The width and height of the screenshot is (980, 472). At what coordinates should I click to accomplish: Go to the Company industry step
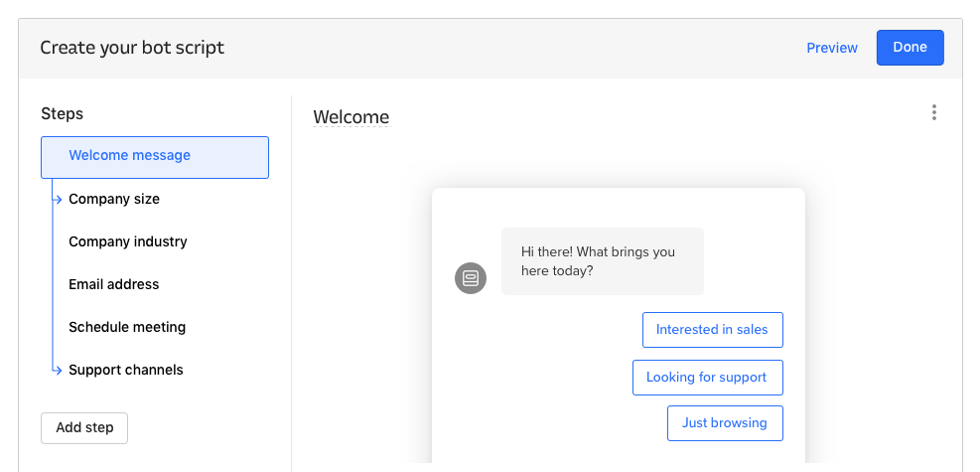(128, 241)
